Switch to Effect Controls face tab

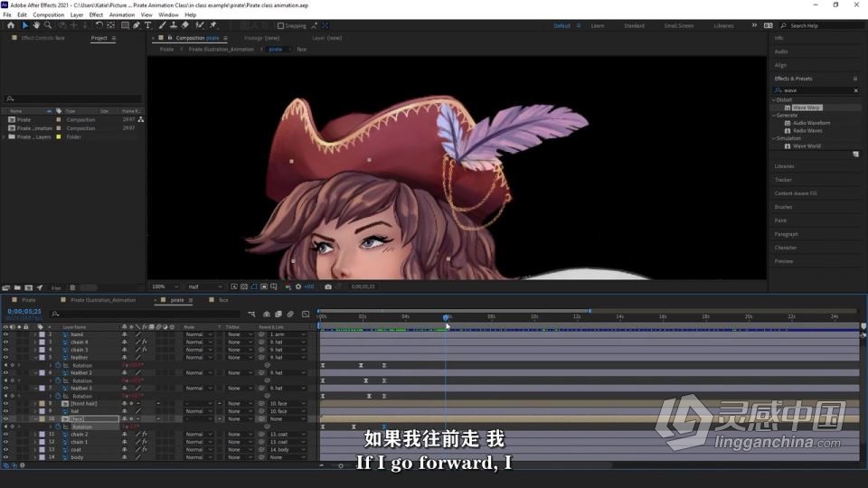(42, 38)
